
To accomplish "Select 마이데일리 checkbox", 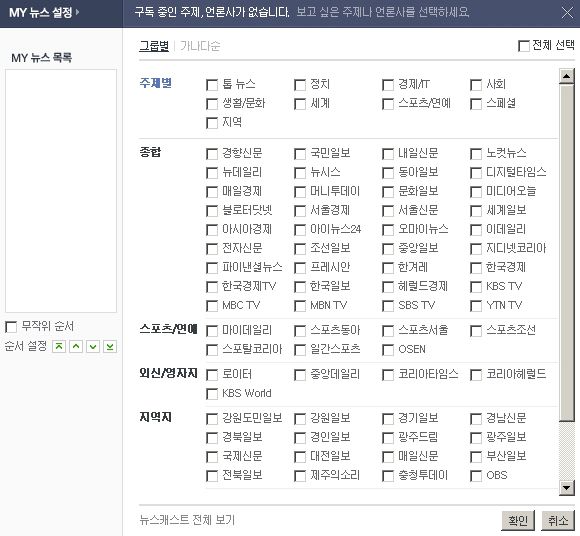I will (x=212, y=331).
